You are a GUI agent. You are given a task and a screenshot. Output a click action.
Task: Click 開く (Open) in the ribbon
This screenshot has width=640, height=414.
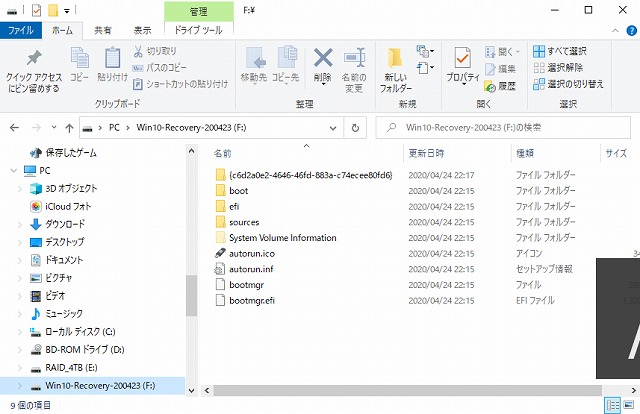[x=502, y=52]
